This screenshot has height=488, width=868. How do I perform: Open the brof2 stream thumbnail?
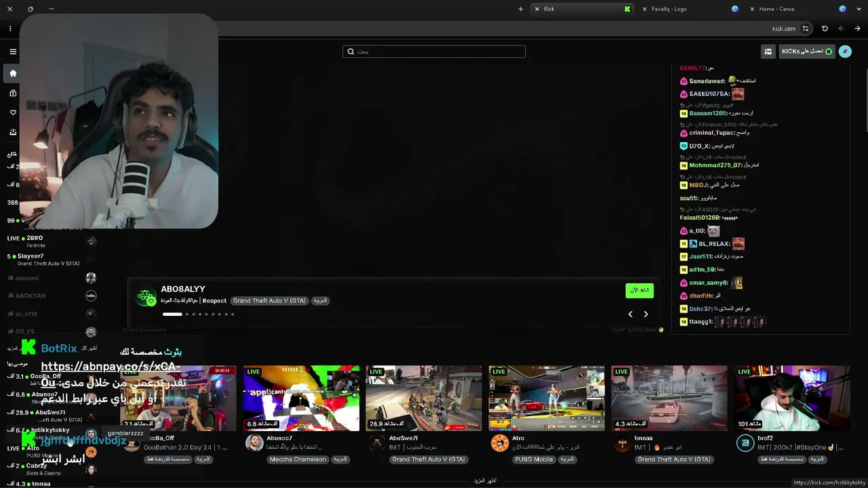[x=792, y=398]
